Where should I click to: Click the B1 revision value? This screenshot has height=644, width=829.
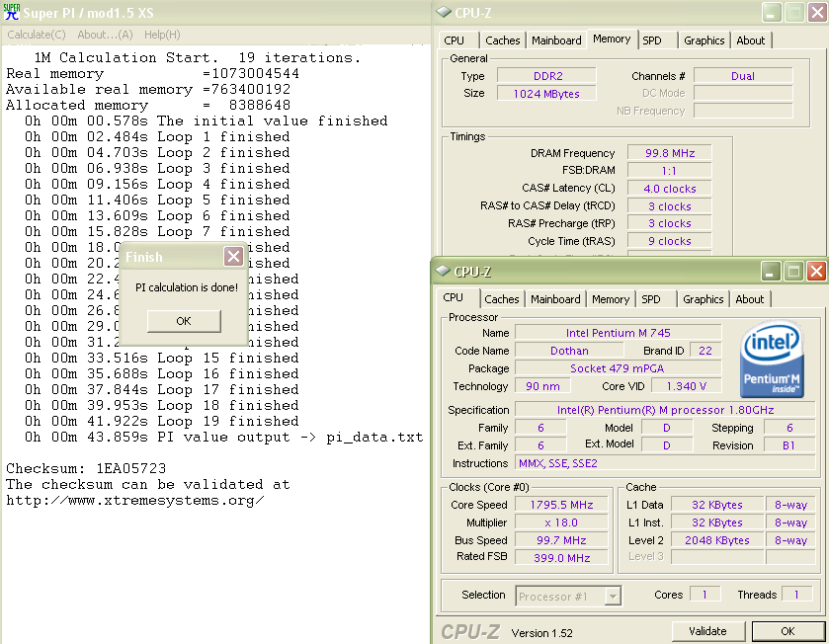pos(788,445)
